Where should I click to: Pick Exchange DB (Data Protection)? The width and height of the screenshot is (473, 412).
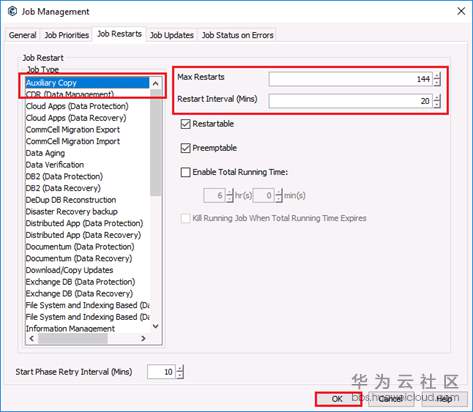(87, 281)
